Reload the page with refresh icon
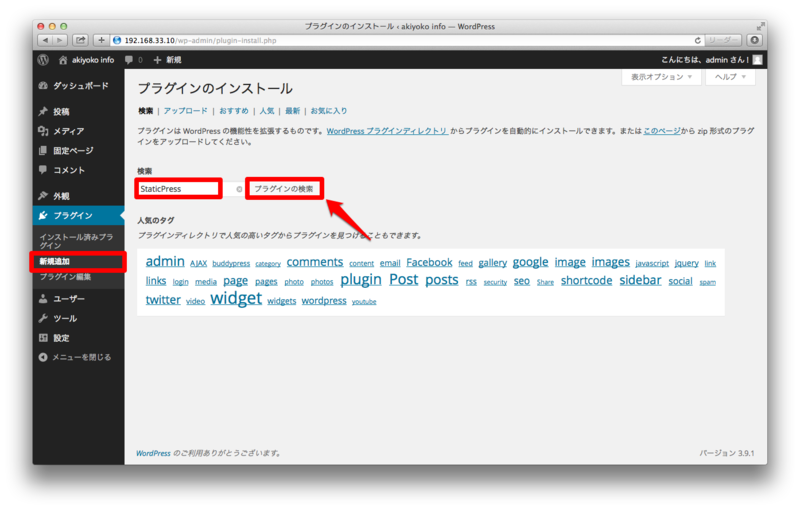 [x=697, y=40]
